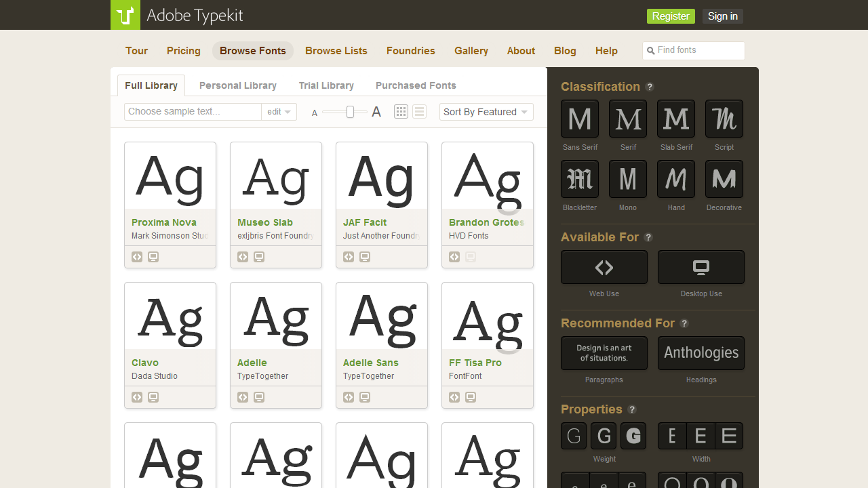Open the Sort By Featured dropdown
Viewport: 868px width, 488px height.
486,112
